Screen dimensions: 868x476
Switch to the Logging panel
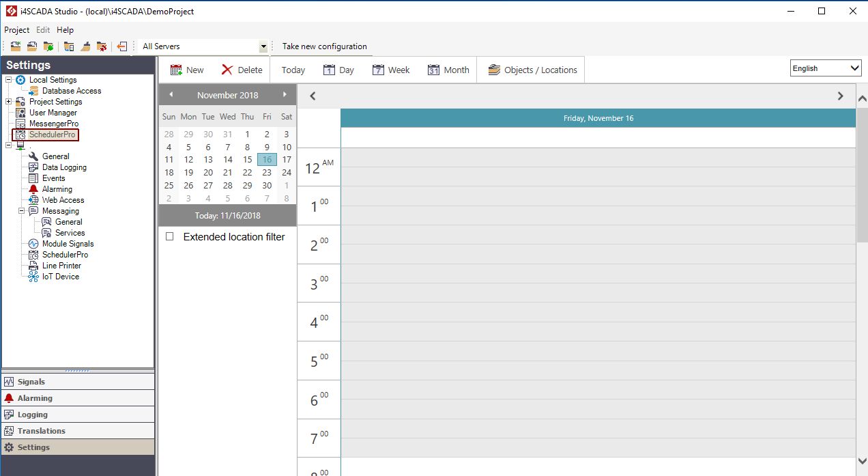click(78, 415)
